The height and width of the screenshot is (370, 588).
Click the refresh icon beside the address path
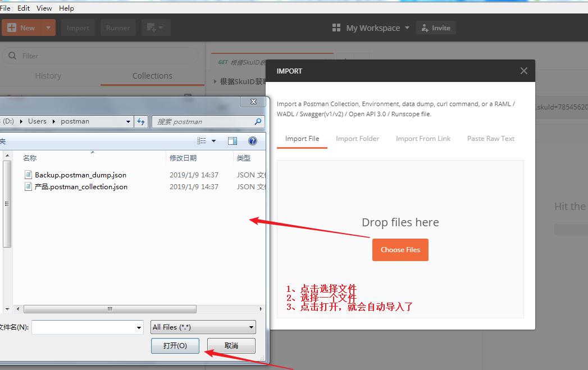point(141,121)
